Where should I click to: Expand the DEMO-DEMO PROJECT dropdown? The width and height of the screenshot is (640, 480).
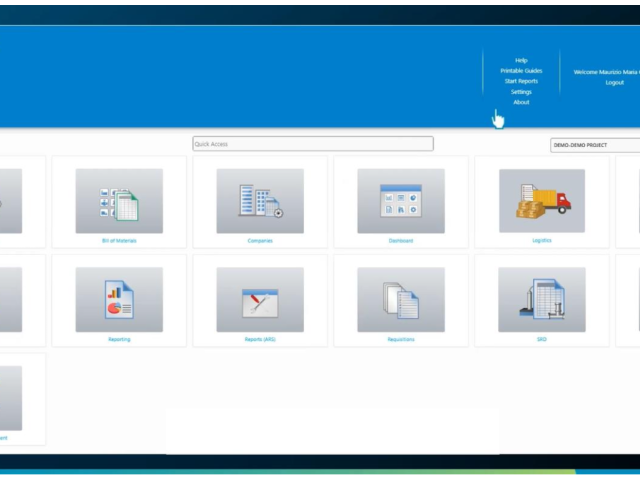pyautogui.click(x=595, y=145)
